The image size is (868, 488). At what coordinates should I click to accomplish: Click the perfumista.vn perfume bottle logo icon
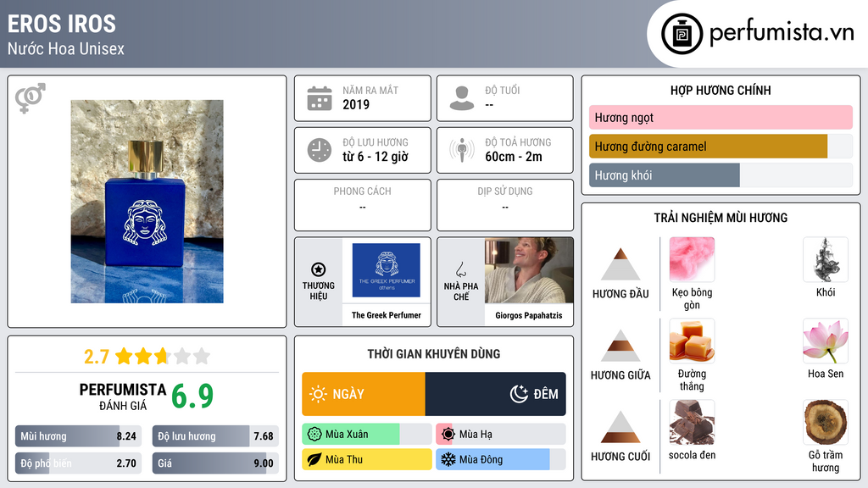(x=682, y=34)
